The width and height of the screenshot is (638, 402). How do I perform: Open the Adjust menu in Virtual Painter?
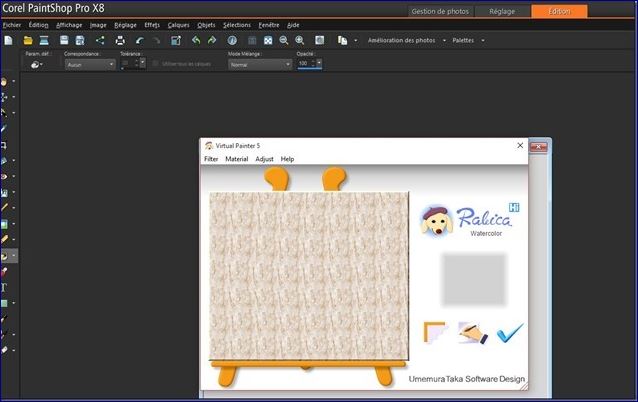point(264,159)
